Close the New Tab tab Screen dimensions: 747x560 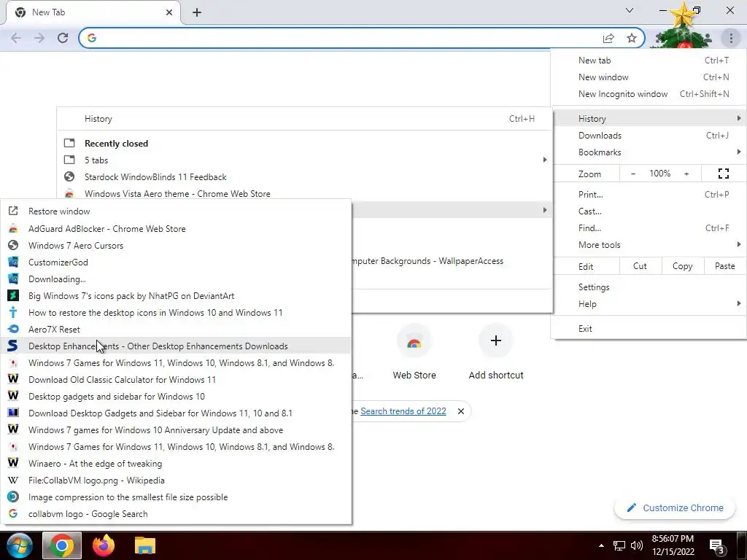tap(169, 12)
